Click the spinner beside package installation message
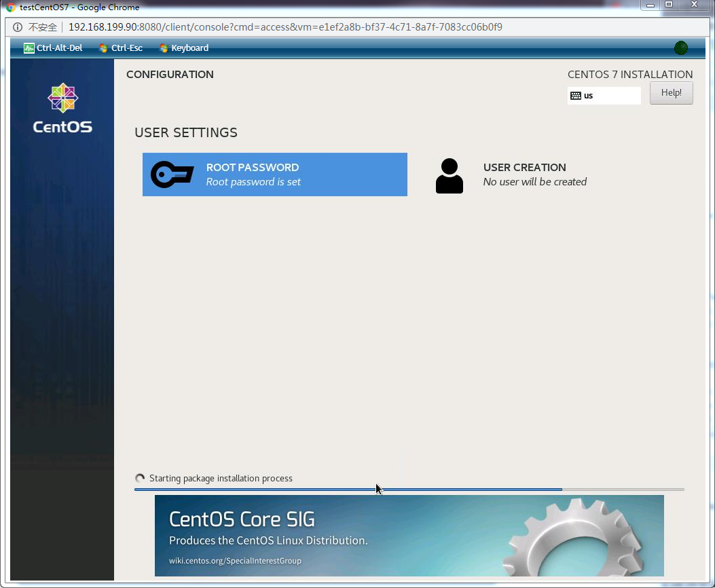 (140, 477)
